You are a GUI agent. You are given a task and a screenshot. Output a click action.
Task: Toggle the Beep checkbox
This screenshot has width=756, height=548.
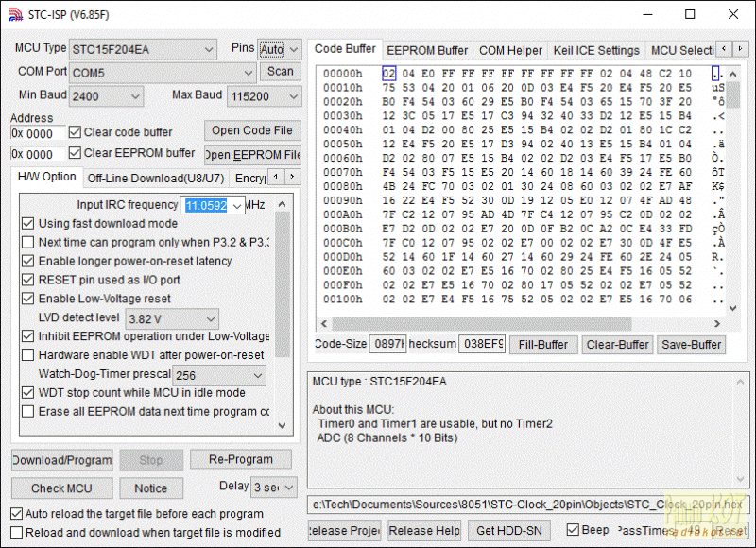tap(573, 530)
